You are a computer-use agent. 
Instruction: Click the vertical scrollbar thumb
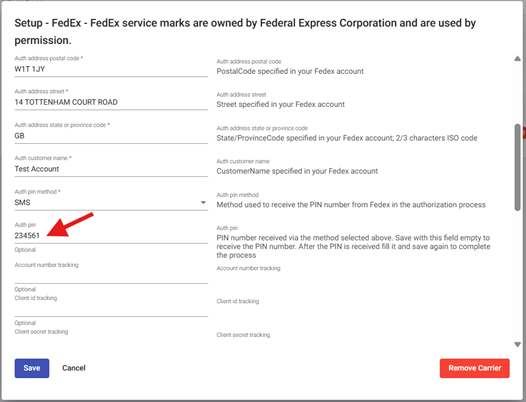click(x=517, y=167)
